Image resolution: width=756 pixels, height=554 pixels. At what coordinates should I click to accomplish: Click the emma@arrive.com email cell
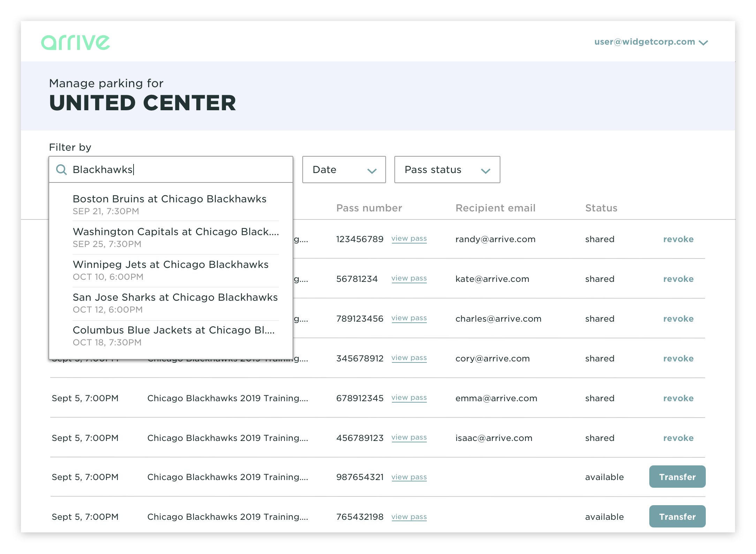[x=496, y=398]
